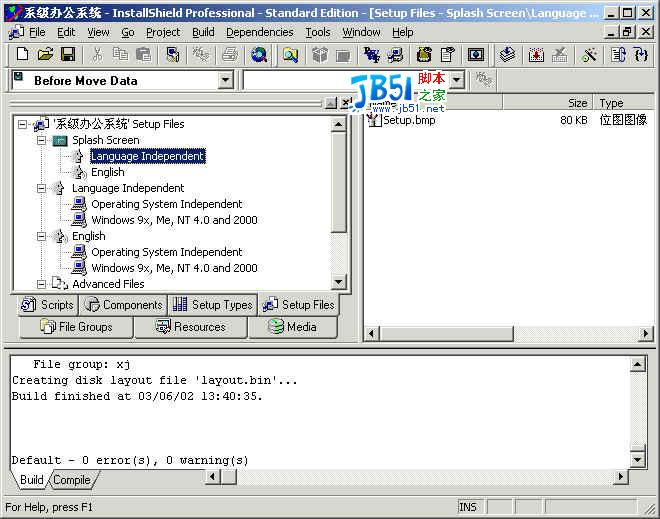Open the Tools menu
660x519 pixels.
[x=318, y=32]
